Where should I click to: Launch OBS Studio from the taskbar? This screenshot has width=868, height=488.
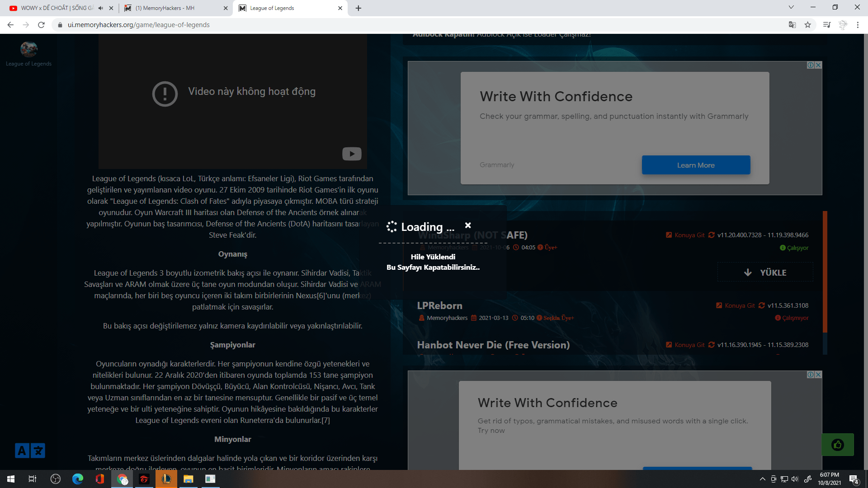(x=55, y=479)
